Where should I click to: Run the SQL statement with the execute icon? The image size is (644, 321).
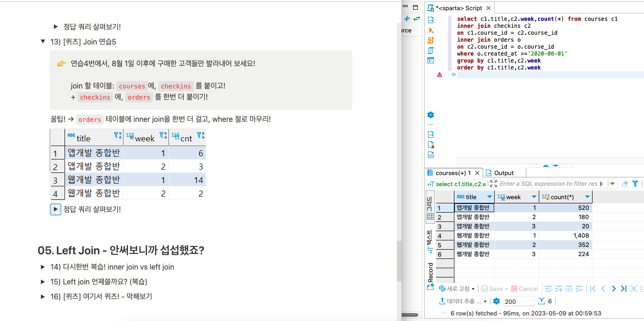[x=431, y=20]
